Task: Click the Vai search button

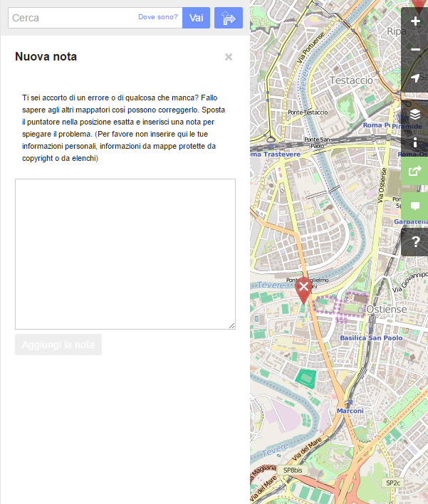Action: pos(196,18)
